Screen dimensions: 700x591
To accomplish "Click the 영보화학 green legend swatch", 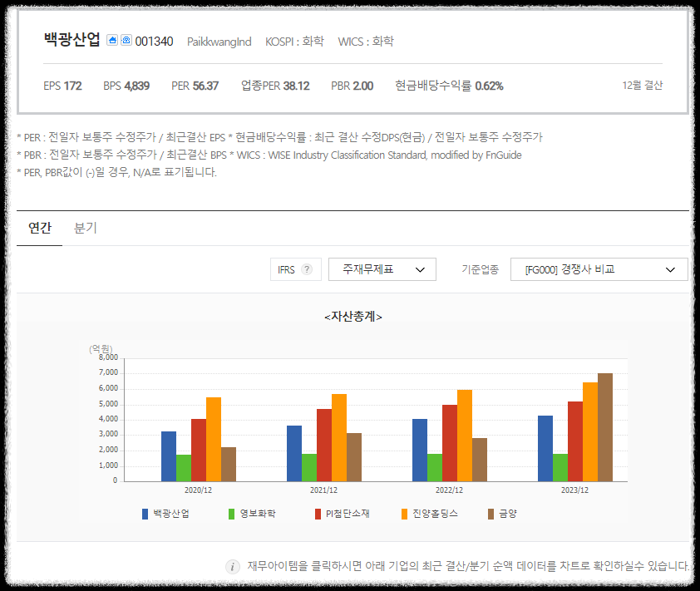I will 231,514.
